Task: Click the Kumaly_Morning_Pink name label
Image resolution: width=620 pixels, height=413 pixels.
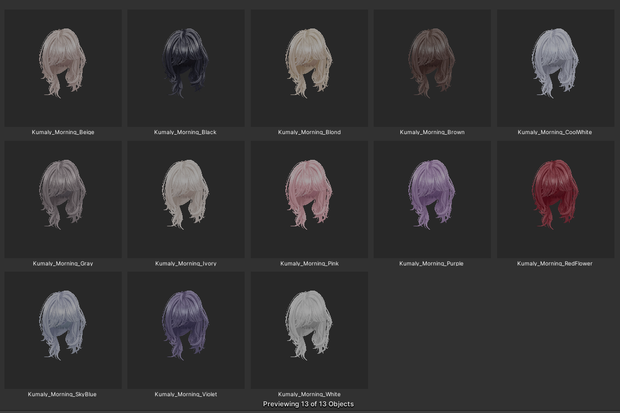Action: pos(310,263)
